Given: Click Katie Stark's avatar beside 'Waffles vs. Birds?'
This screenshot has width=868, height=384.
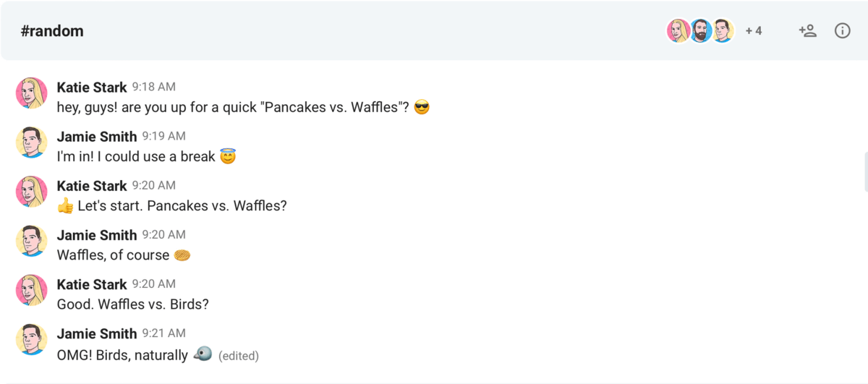Looking at the screenshot, I should tap(32, 290).
